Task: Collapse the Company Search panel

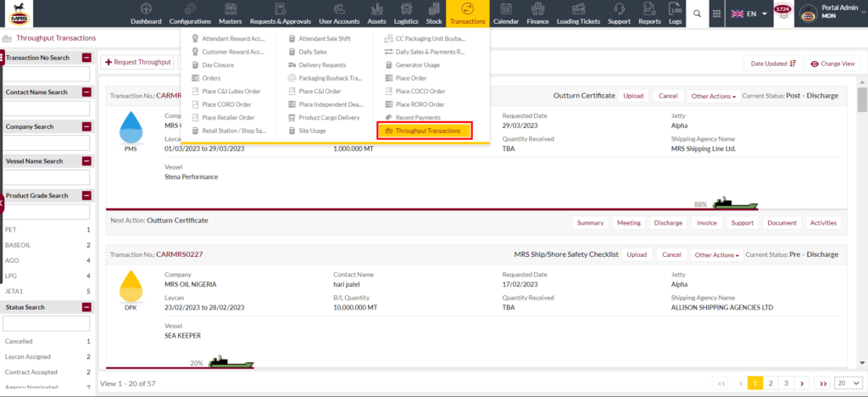Action: click(86, 126)
